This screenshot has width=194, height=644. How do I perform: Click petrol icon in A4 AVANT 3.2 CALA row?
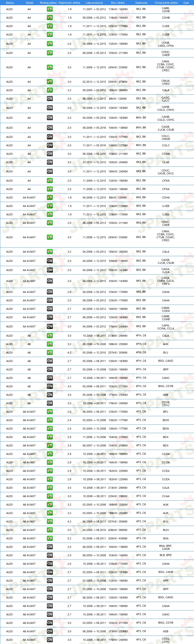(50, 252)
